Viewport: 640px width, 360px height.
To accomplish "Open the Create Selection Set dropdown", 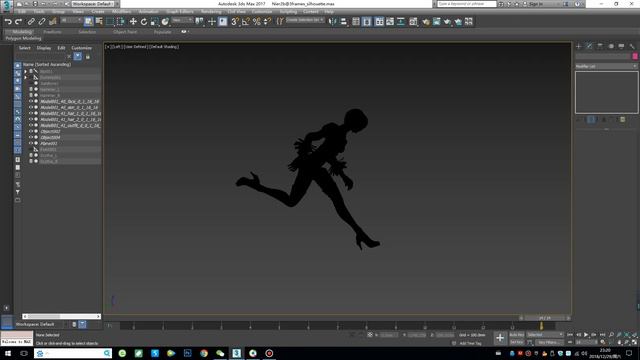I will [x=305, y=20].
